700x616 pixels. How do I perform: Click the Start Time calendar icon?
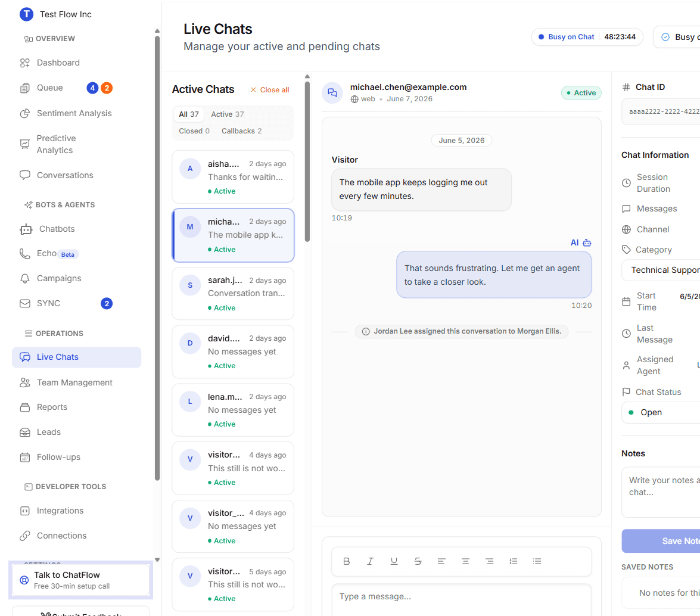pos(626,302)
